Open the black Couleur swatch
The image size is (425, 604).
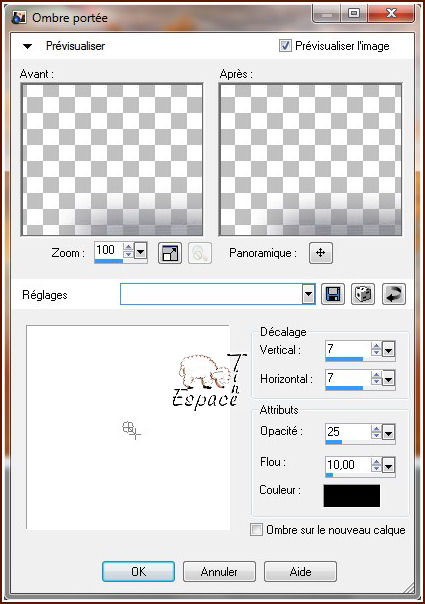pyautogui.click(x=351, y=495)
